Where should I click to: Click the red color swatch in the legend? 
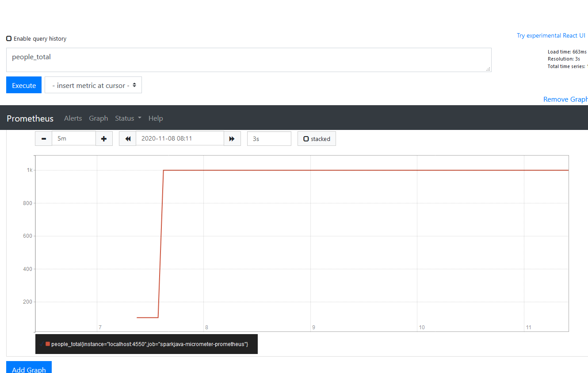click(47, 344)
